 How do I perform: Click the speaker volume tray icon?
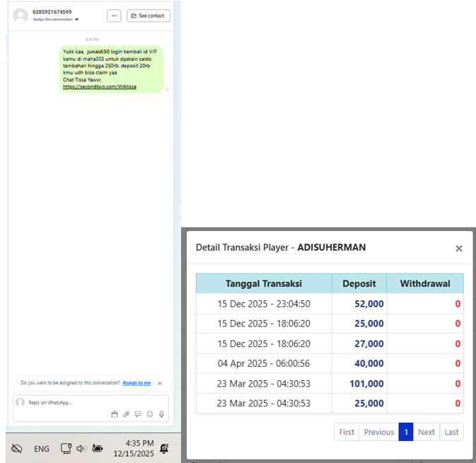[x=81, y=448]
